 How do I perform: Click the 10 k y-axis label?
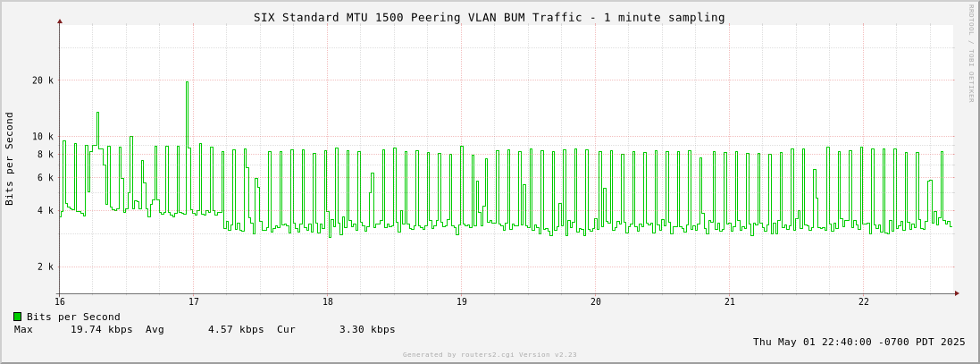click(43, 136)
